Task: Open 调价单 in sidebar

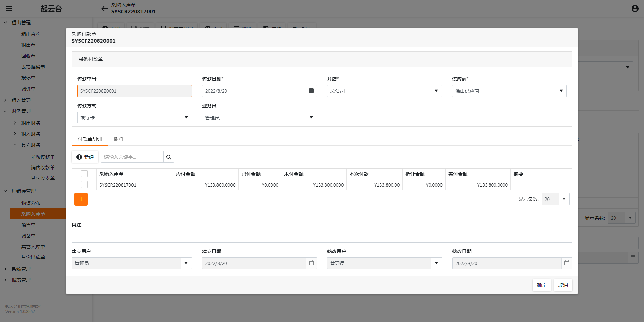Action: (x=28, y=89)
